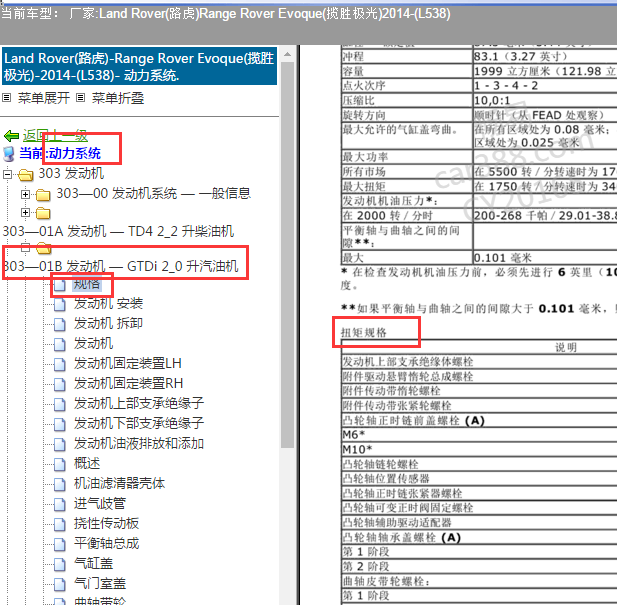617x605 pixels.
Task: Click the 菜单展开 expand-all icon
Action: (6, 98)
